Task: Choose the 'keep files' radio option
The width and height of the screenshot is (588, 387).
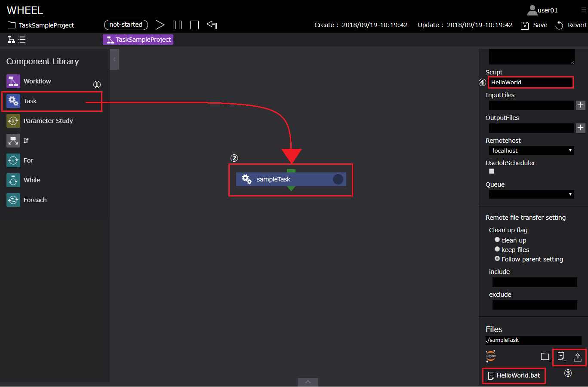Action: pyautogui.click(x=497, y=249)
